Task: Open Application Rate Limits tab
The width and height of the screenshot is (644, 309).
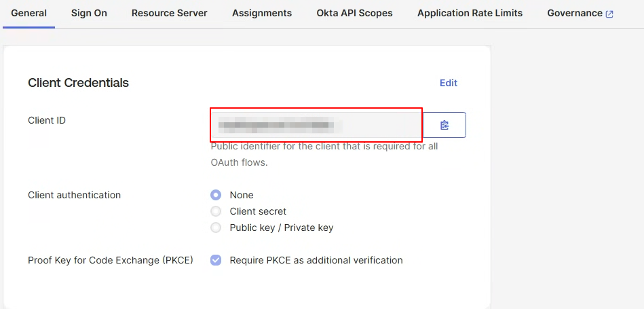Action: click(470, 13)
